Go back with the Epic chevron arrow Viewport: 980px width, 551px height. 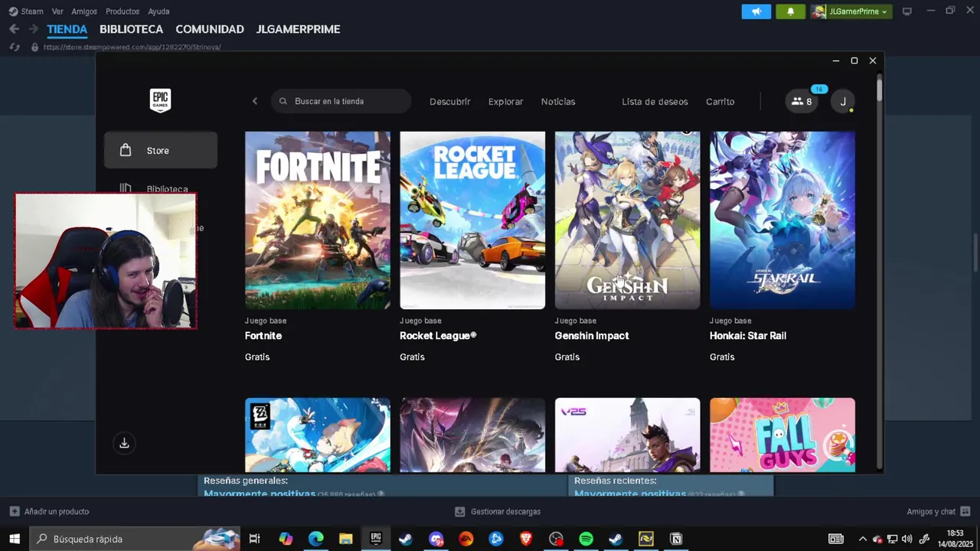pyautogui.click(x=255, y=101)
